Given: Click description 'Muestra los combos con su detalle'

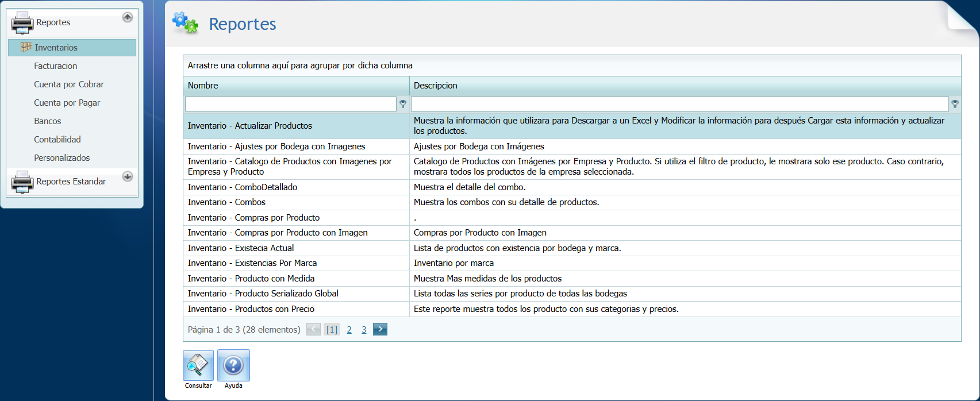Looking at the screenshot, I should click(506, 202).
